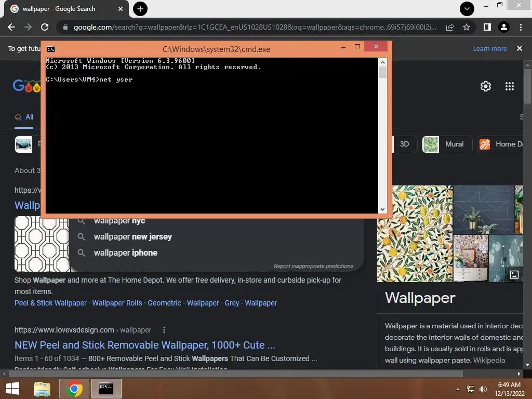532x399 pixels.
Task: Share this page from the address bar
Action: [x=450, y=27]
